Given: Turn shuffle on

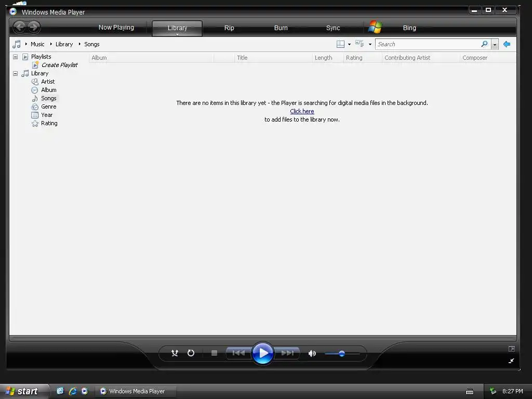Looking at the screenshot, I should tap(175, 353).
